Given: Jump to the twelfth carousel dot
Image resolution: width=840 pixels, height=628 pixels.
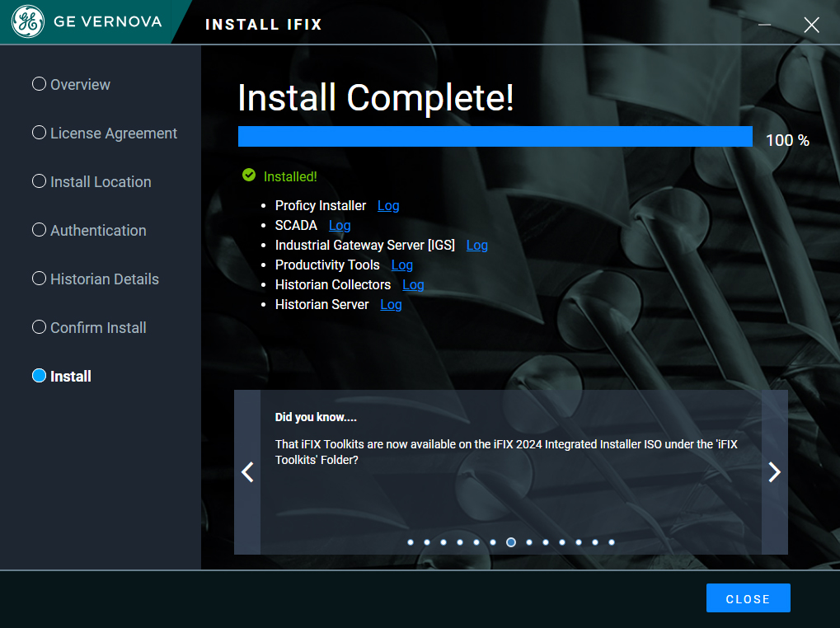Looking at the screenshot, I should point(595,542).
